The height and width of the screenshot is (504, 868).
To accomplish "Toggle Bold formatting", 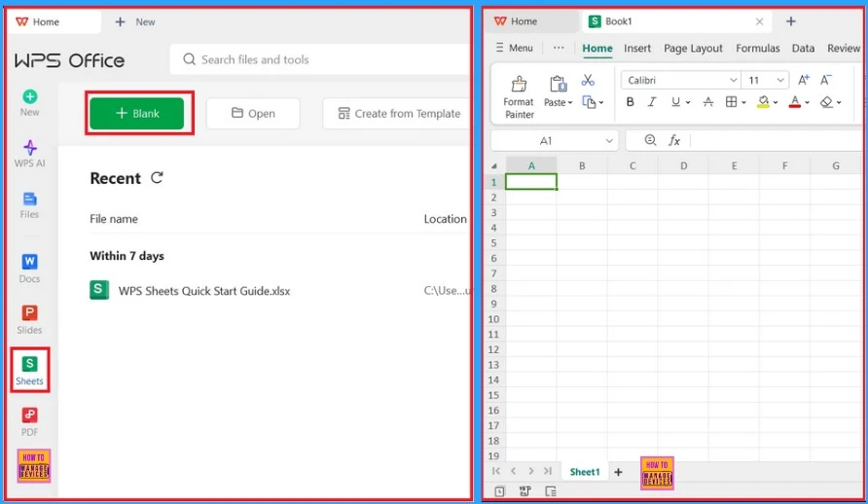I will click(x=630, y=102).
